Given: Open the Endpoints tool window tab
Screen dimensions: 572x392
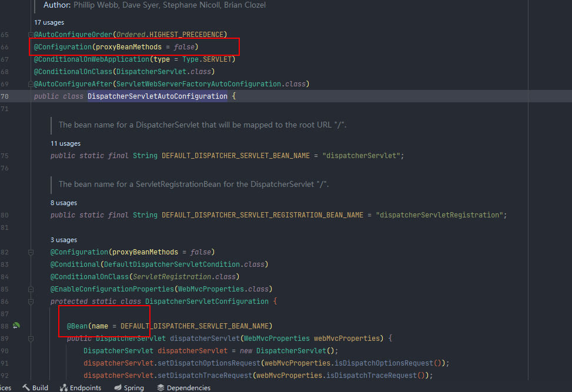Looking at the screenshot, I should 81,388.
